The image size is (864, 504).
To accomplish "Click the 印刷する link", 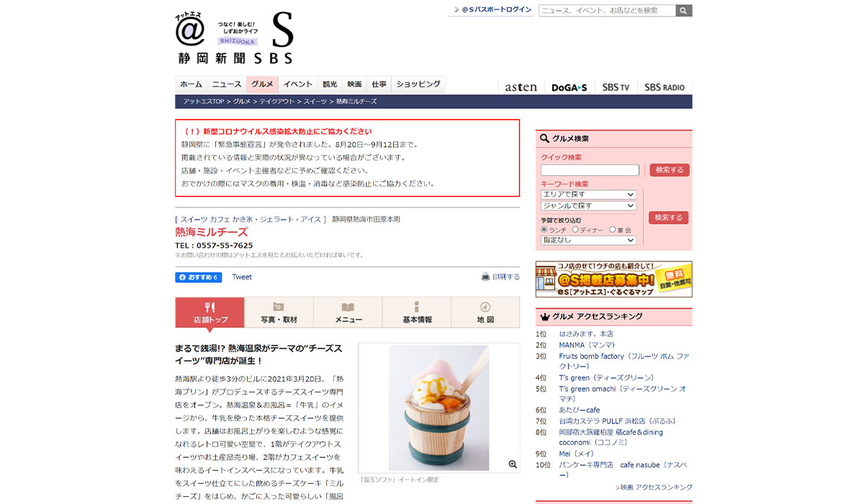I will (x=505, y=276).
